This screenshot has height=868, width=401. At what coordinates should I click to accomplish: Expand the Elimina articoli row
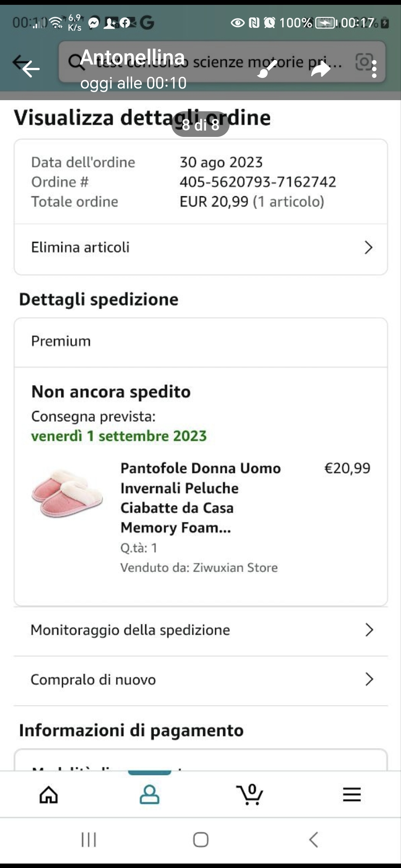[x=368, y=247]
